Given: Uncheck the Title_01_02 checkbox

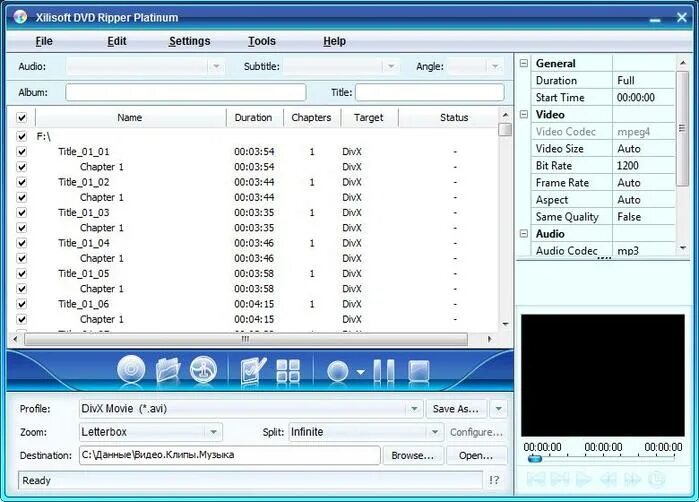Looking at the screenshot, I should (x=21, y=182).
